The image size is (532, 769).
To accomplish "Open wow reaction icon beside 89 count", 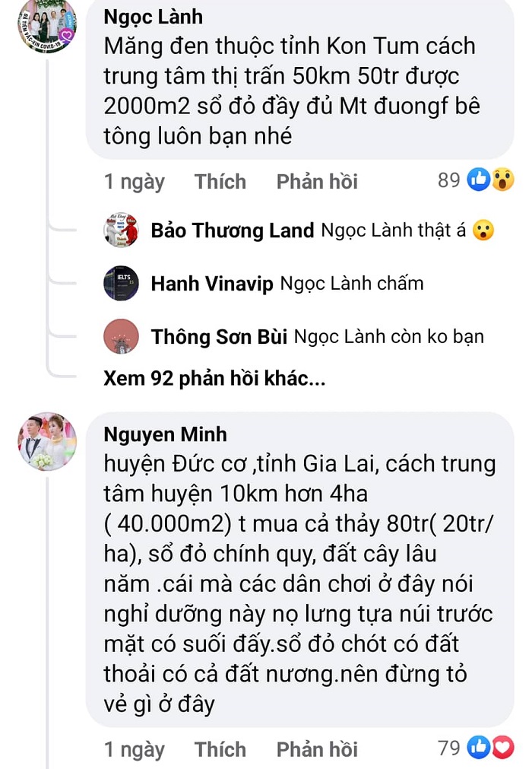I will (502, 180).
